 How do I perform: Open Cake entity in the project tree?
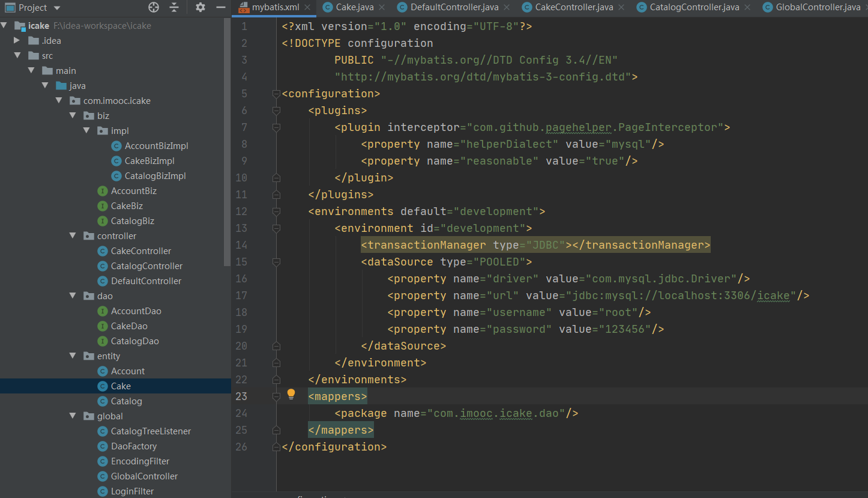[115, 386]
